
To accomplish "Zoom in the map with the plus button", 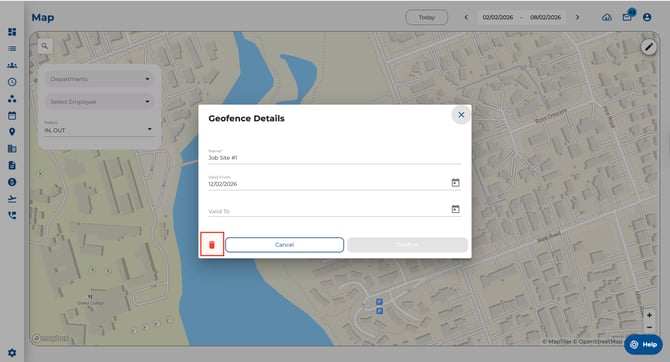I will [649, 315].
